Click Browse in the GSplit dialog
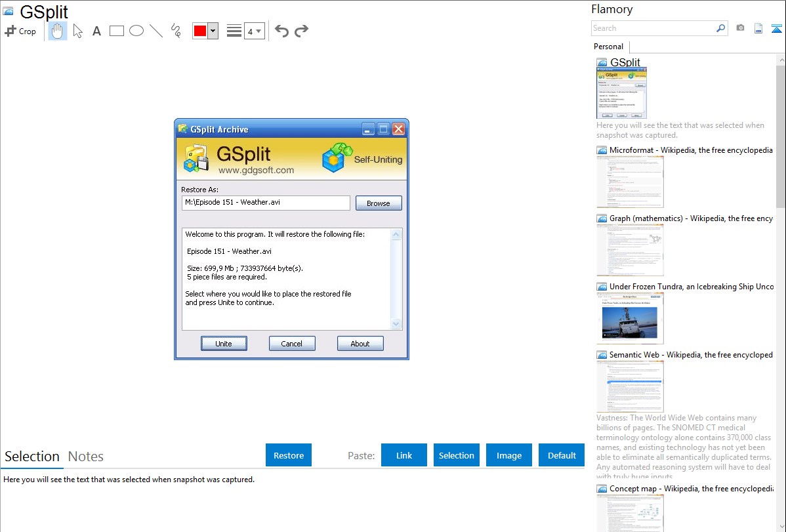Screen dimensions: 786x532 pyautogui.click(x=379, y=203)
